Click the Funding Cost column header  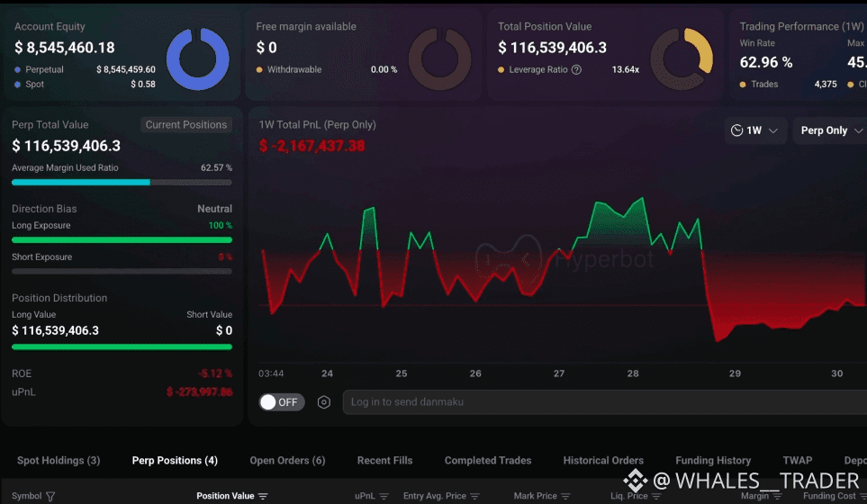pos(829,496)
